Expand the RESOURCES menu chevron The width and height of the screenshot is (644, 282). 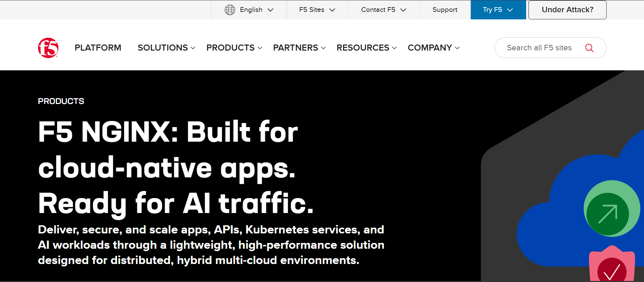pos(394,48)
